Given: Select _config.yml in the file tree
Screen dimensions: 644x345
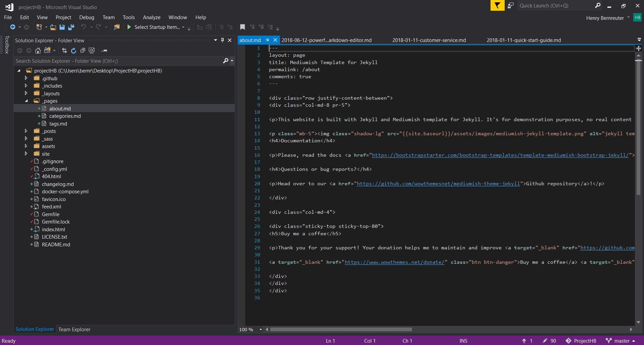Looking at the screenshot, I should pos(54,169).
